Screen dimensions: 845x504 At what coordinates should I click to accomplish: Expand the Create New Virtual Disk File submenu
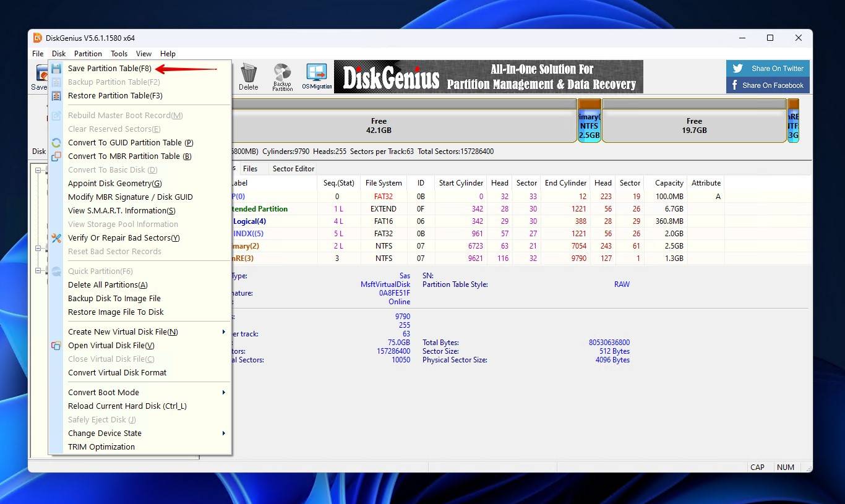click(224, 332)
